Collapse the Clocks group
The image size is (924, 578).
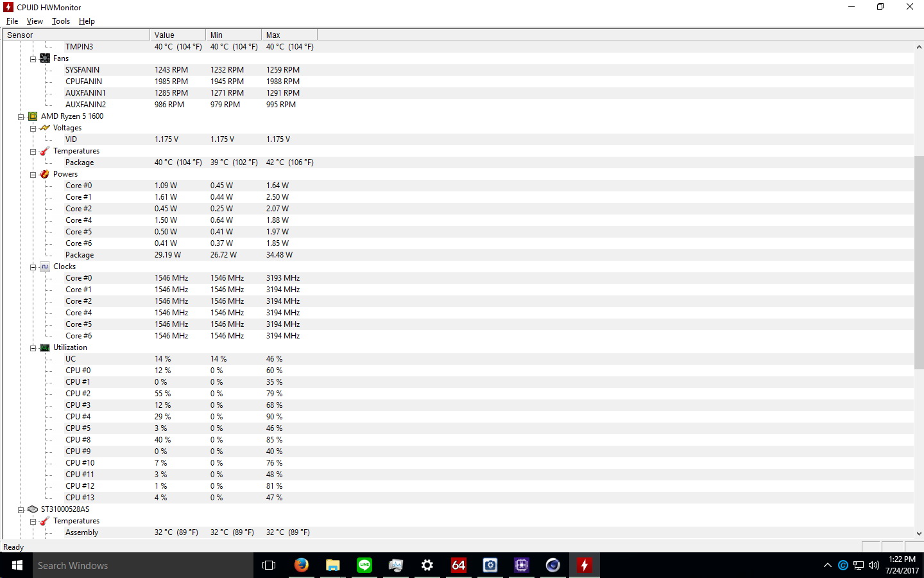33,267
